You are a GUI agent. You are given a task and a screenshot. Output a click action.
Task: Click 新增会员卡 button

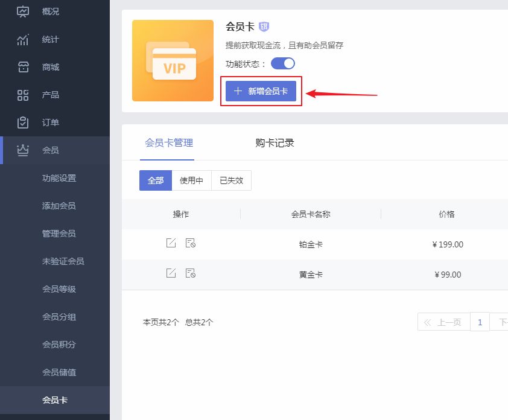(x=261, y=91)
